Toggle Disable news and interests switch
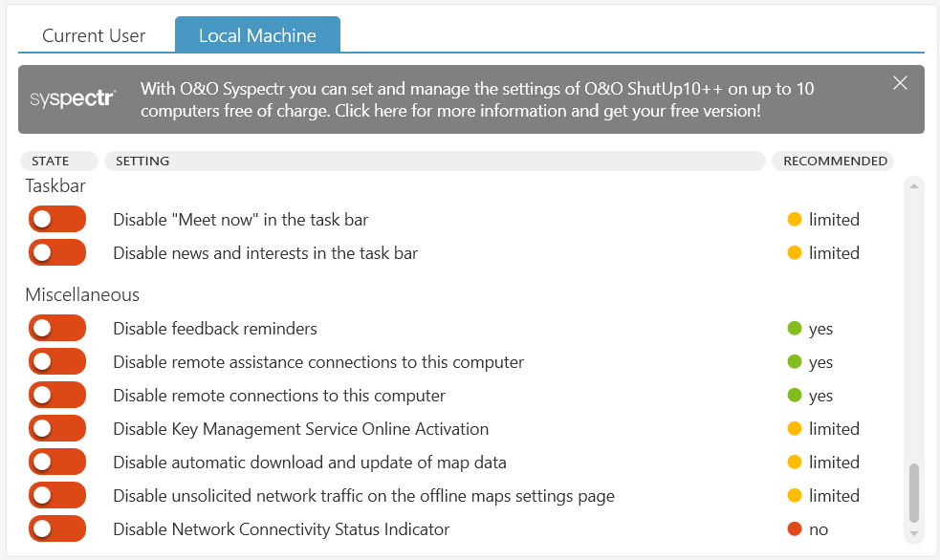940x560 pixels. coord(57,253)
